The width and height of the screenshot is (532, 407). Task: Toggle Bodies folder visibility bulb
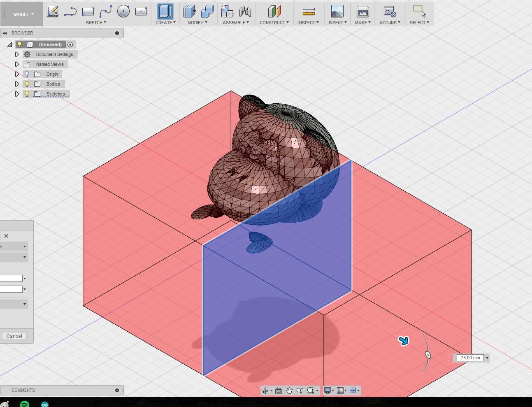coord(27,84)
